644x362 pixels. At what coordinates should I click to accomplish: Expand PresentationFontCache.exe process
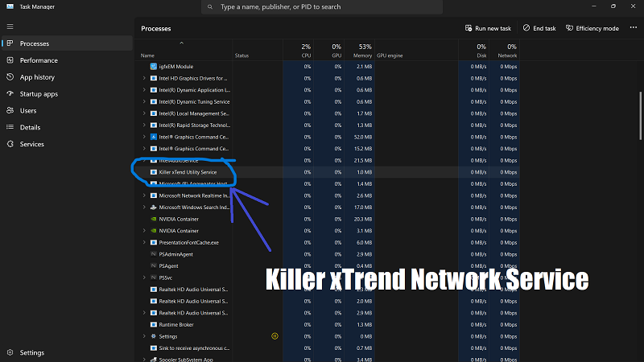[144, 243]
